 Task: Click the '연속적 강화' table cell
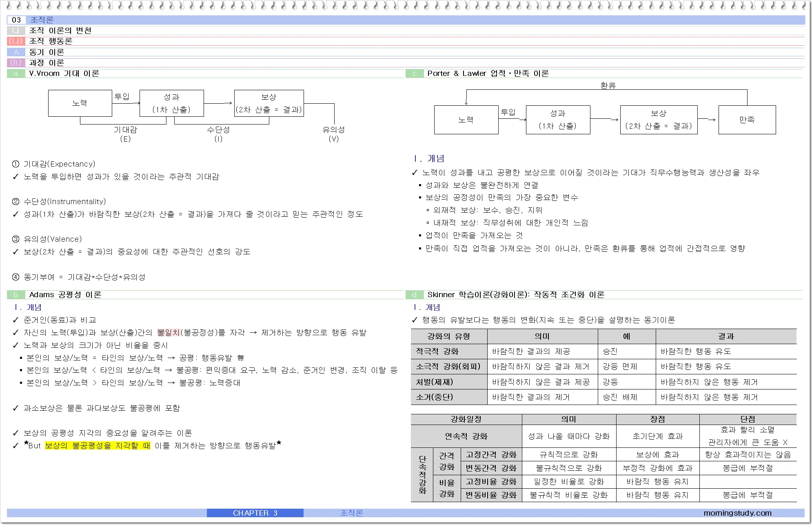click(466, 436)
